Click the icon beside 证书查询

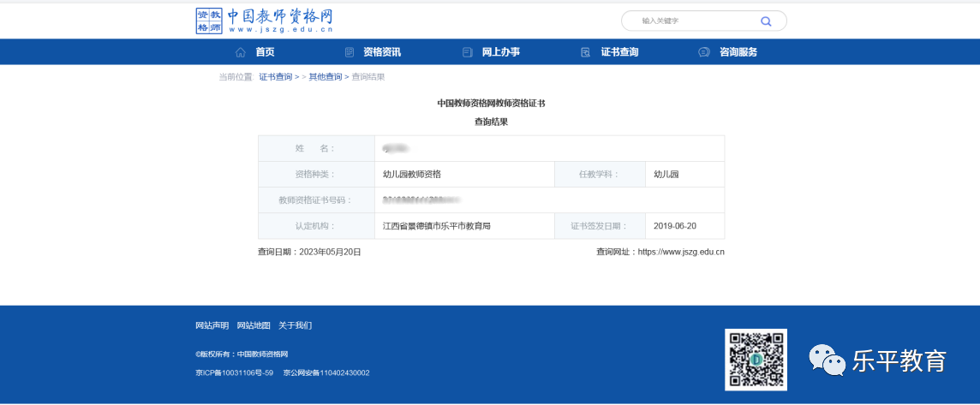(x=586, y=52)
